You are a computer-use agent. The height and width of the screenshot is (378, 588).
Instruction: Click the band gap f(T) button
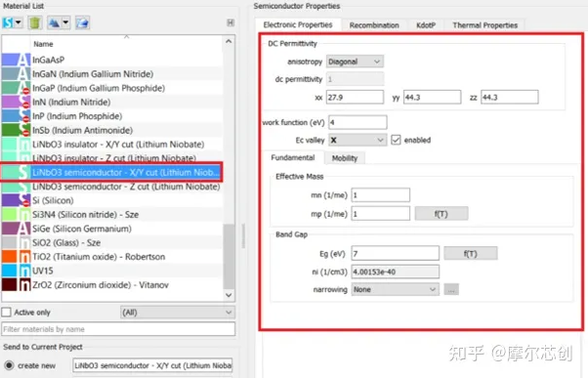(470, 253)
